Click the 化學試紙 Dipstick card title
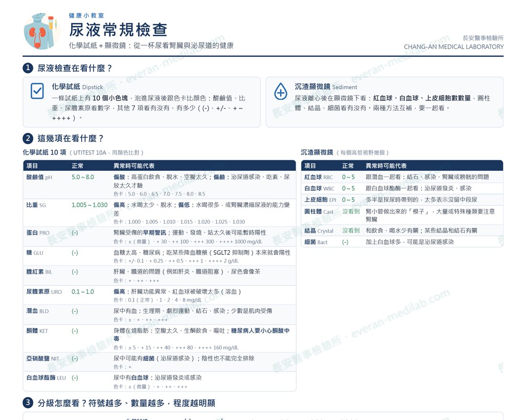 coord(77,87)
